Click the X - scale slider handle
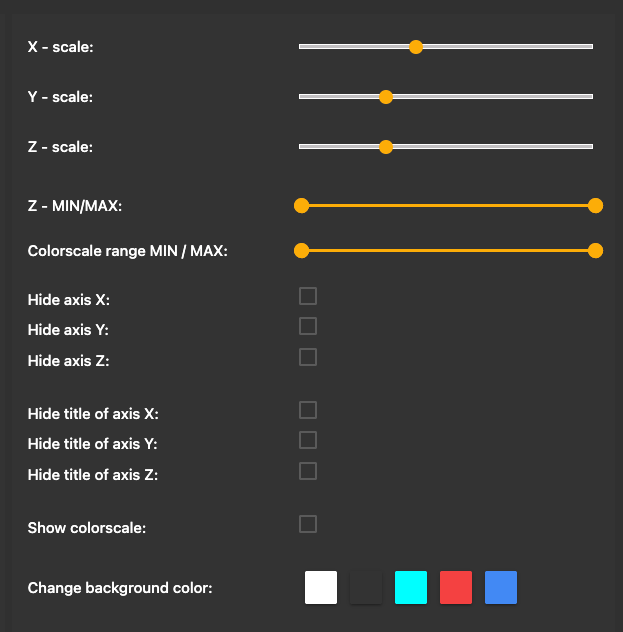This screenshot has height=632, width=623. [x=416, y=46]
